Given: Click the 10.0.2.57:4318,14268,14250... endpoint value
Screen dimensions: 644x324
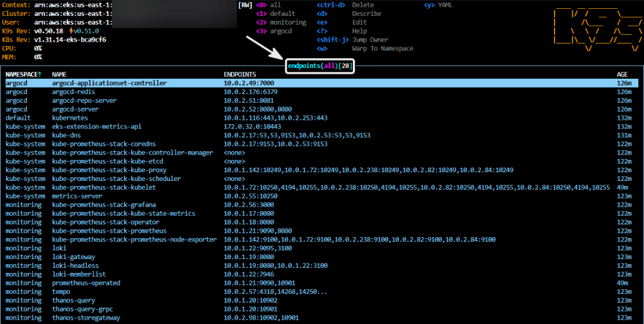Looking at the screenshot, I should click(275, 292).
